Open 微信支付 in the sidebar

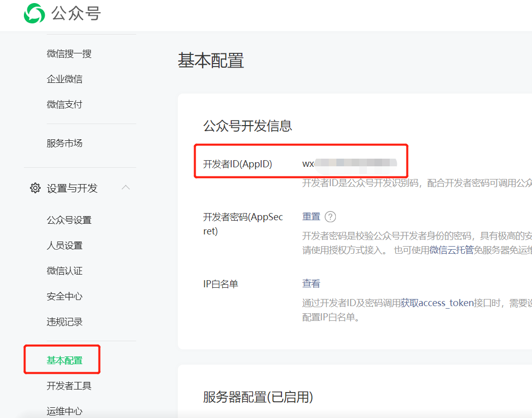pos(65,105)
